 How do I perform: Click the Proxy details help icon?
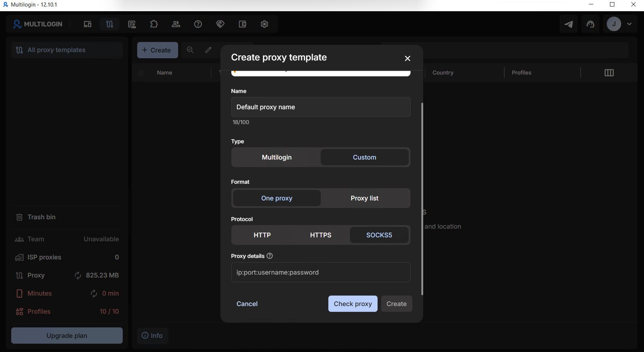point(270,256)
